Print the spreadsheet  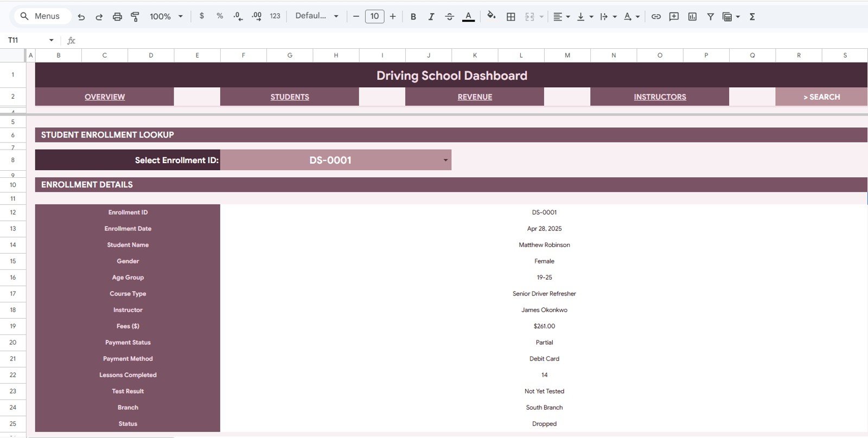(x=117, y=17)
